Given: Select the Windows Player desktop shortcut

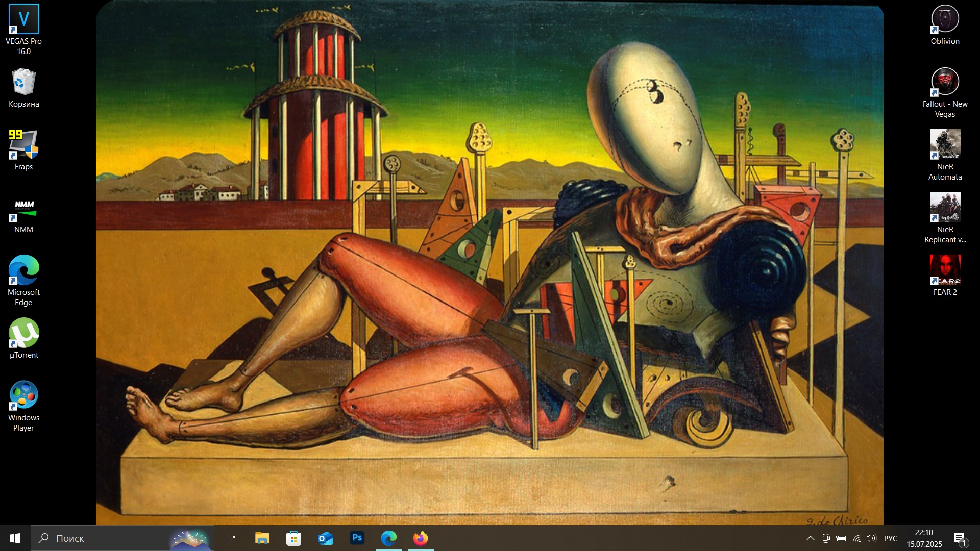Looking at the screenshot, I should point(23,406).
